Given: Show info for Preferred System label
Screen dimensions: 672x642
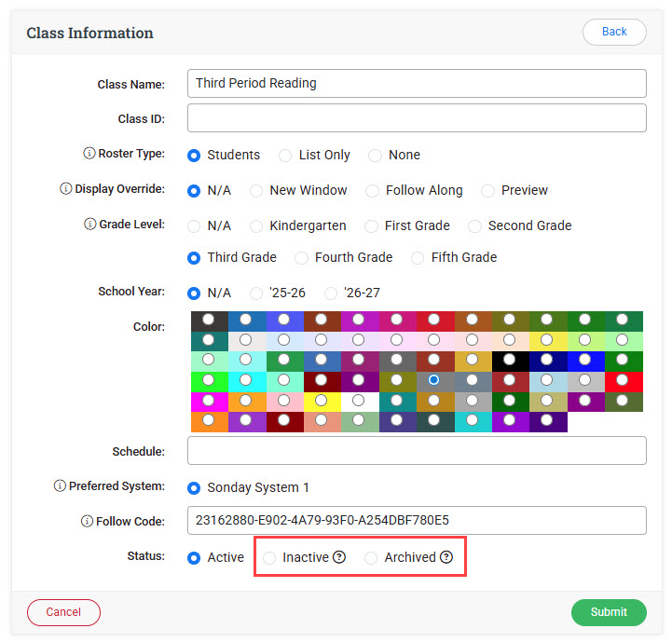Looking at the screenshot, I should click(x=60, y=486).
